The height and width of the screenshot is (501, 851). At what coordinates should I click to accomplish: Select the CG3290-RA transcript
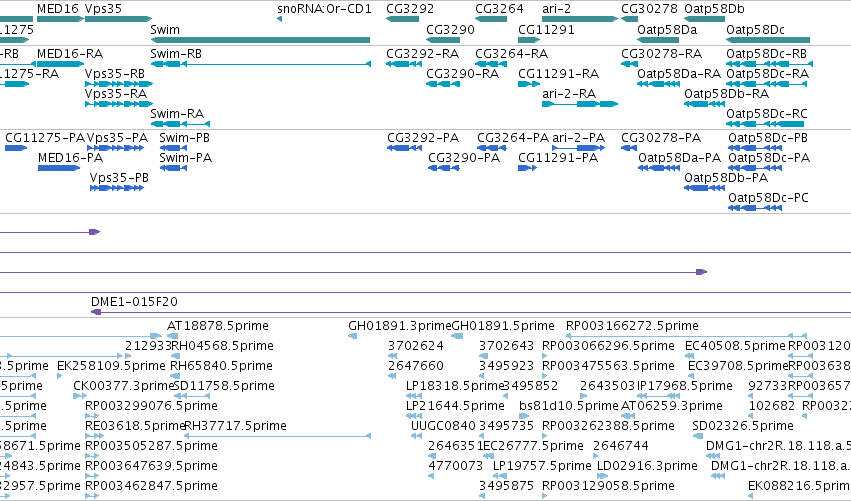(443, 84)
